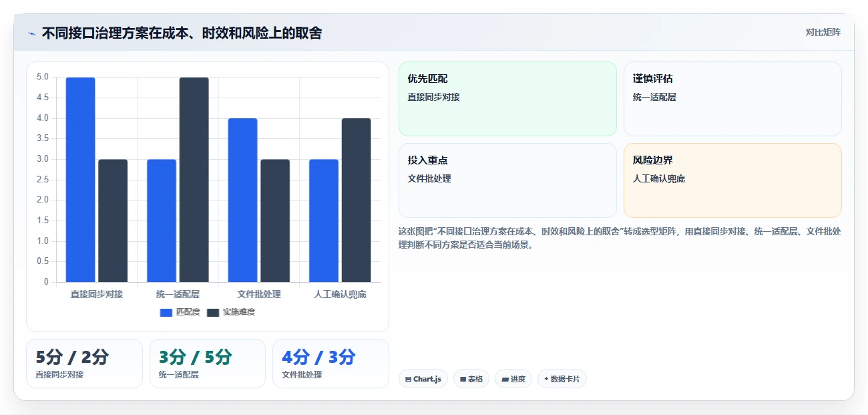Click the x-axis label 人工确认兜底
This screenshot has width=868, height=415.
340,294
